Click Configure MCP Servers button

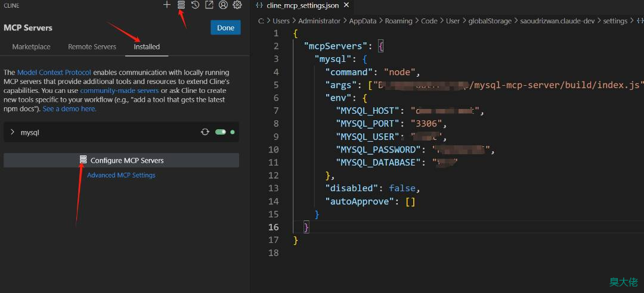[121, 160]
